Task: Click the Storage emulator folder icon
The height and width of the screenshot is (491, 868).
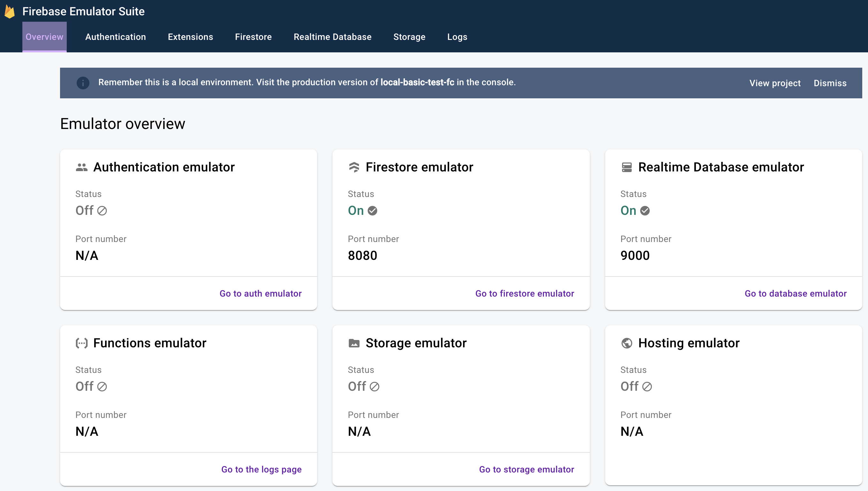Action: (x=354, y=343)
